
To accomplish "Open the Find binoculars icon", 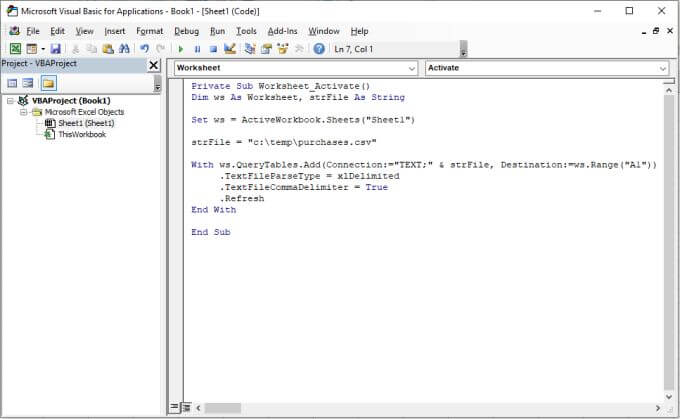I will 124,48.
